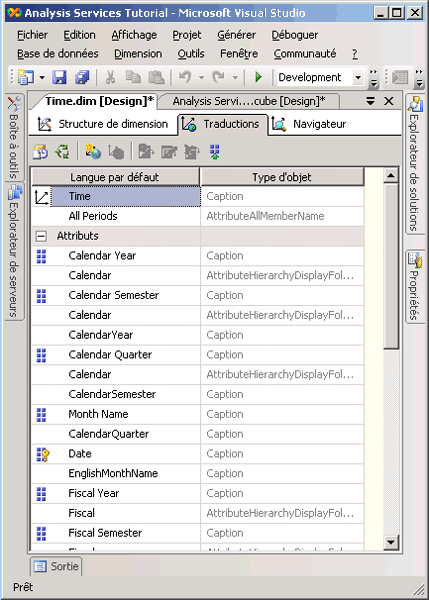This screenshot has width=429, height=600.
Task: Click the Copy toolbar icon
Action: coord(133,77)
